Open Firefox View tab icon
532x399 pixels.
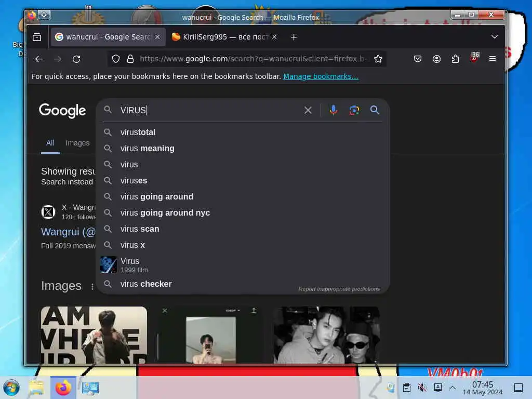click(x=37, y=37)
